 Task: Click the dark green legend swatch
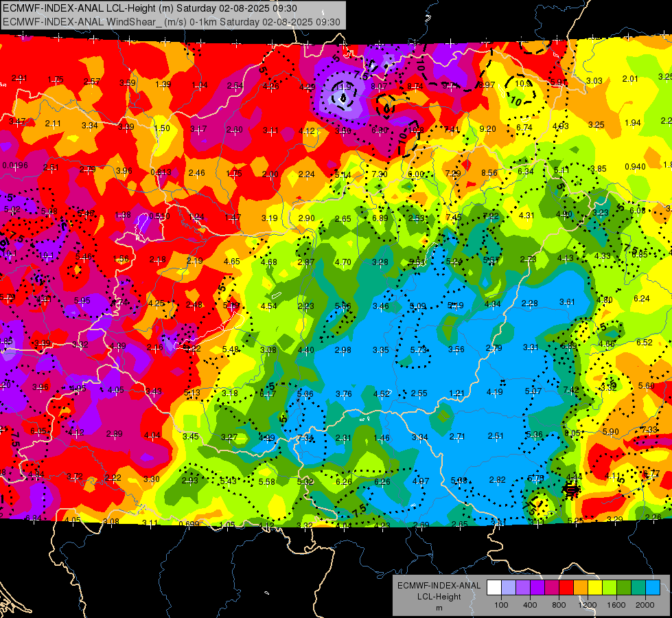tap(624, 588)
